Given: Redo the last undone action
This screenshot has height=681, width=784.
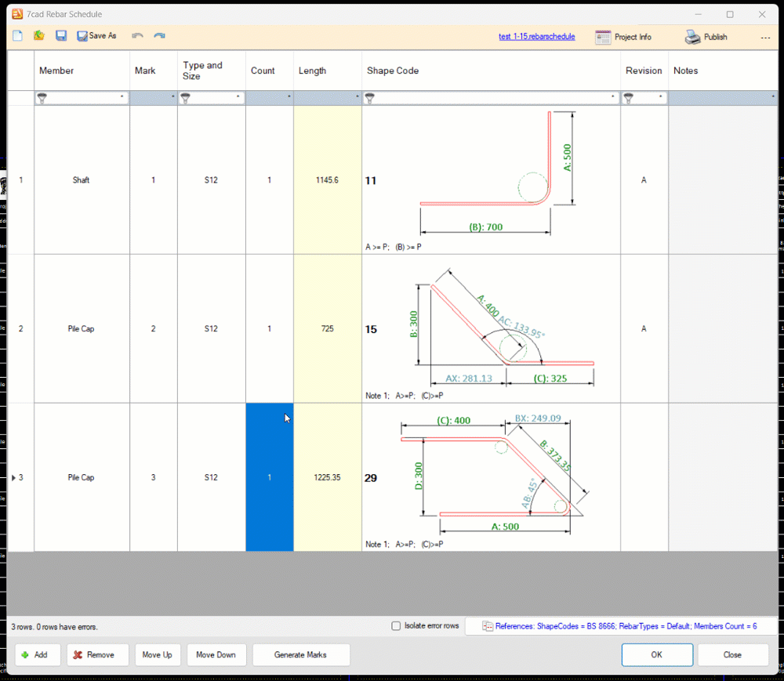Looking at the screenshot, I should 159,36.
